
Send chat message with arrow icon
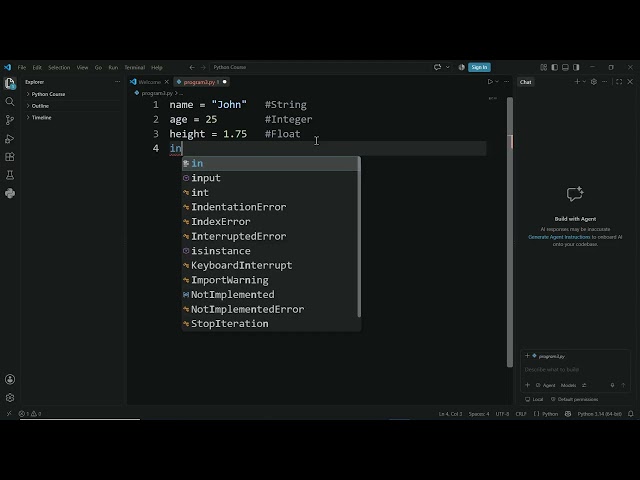623,385
